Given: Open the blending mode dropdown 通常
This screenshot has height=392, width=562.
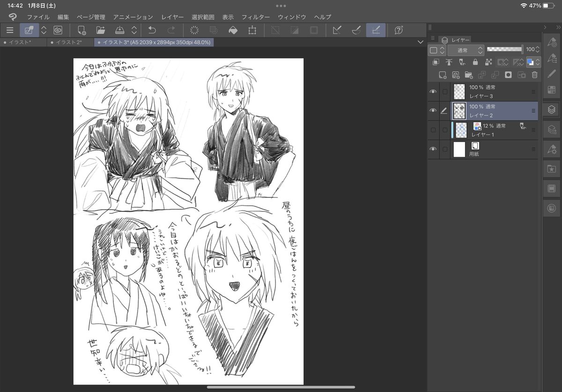Looking at the screenshot, I should pos(466,49).
